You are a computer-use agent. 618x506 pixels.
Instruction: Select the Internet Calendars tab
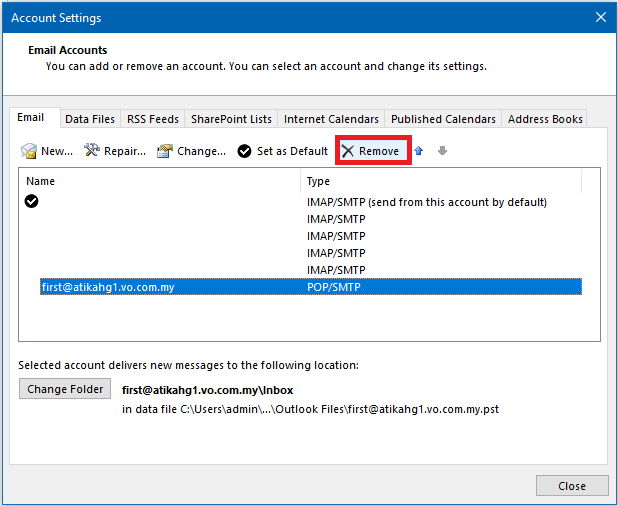click(331, 119)
